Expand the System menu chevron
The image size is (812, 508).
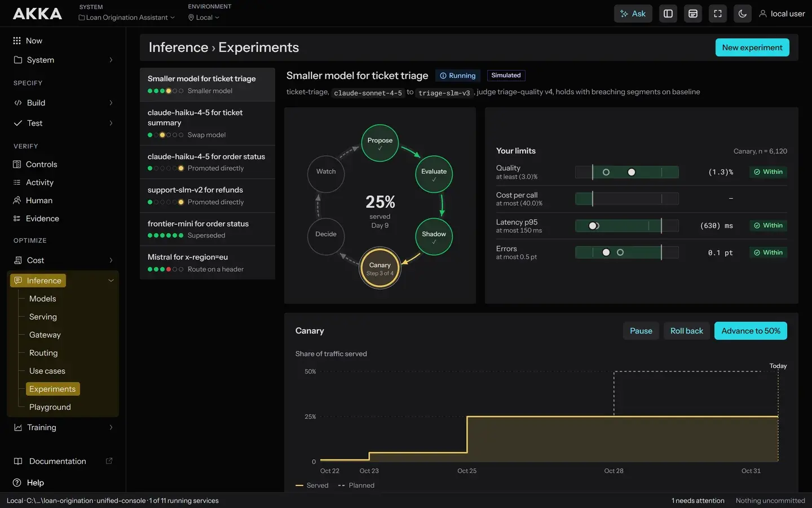[x=111, y=60]
